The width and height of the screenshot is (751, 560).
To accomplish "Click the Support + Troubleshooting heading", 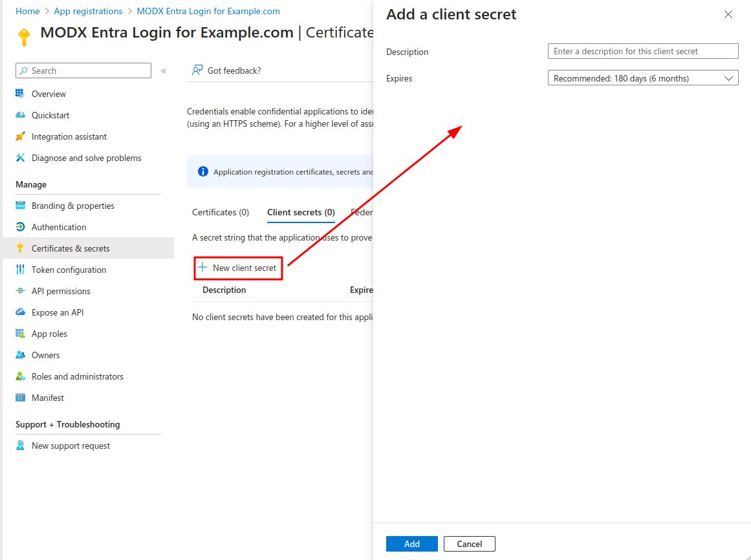I will pos(67,424).
